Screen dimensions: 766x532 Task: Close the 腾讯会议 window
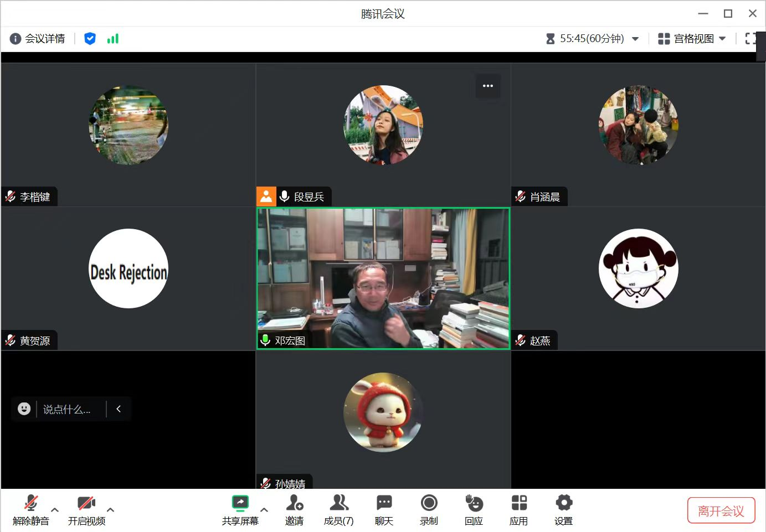pos(753,14)
